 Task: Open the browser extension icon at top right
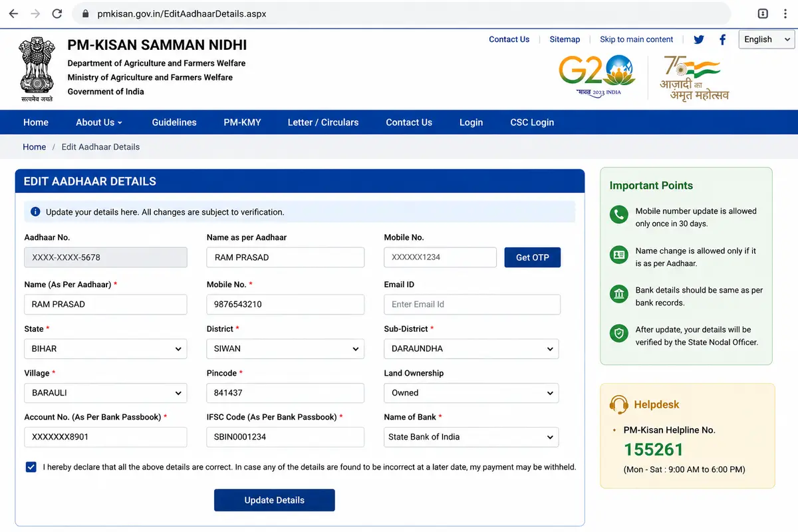tap(763, 13)
